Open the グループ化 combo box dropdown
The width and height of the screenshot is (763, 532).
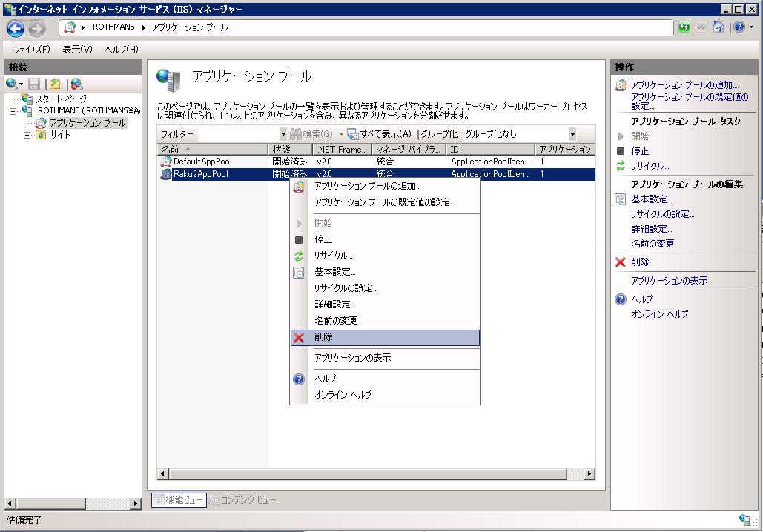[x=572, y=133]
